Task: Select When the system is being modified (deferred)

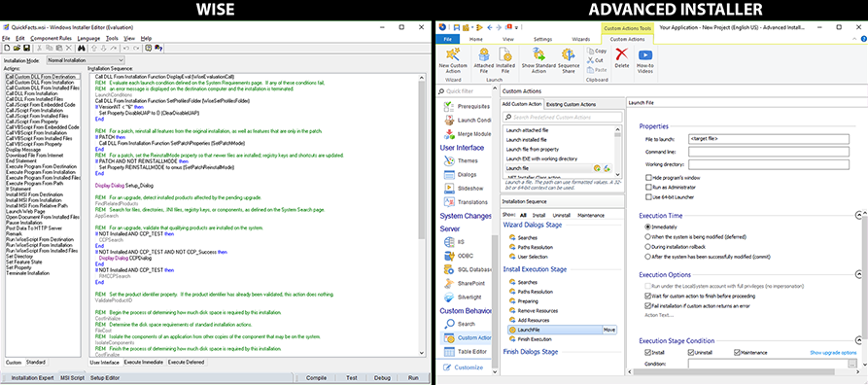Action: 648,236
